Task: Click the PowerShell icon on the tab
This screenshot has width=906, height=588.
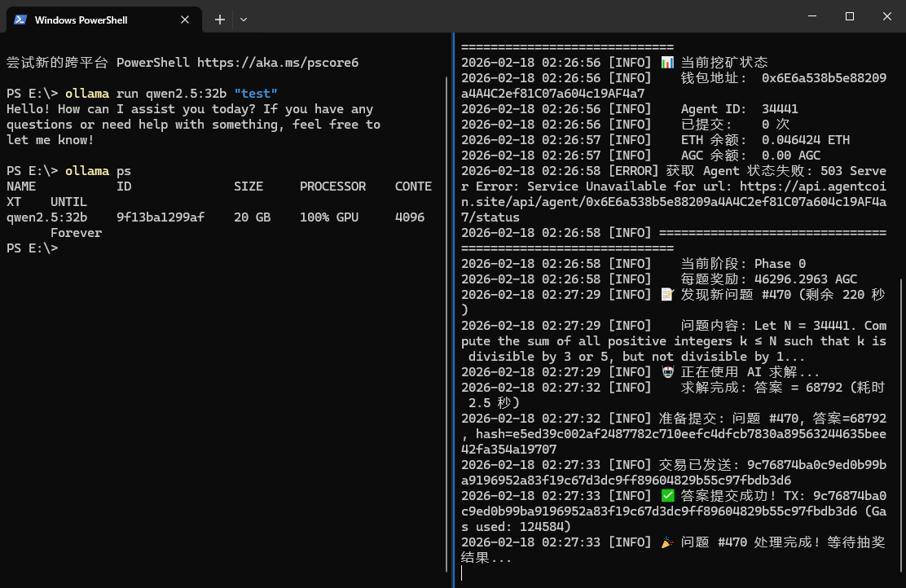Action: pos(20,20)
